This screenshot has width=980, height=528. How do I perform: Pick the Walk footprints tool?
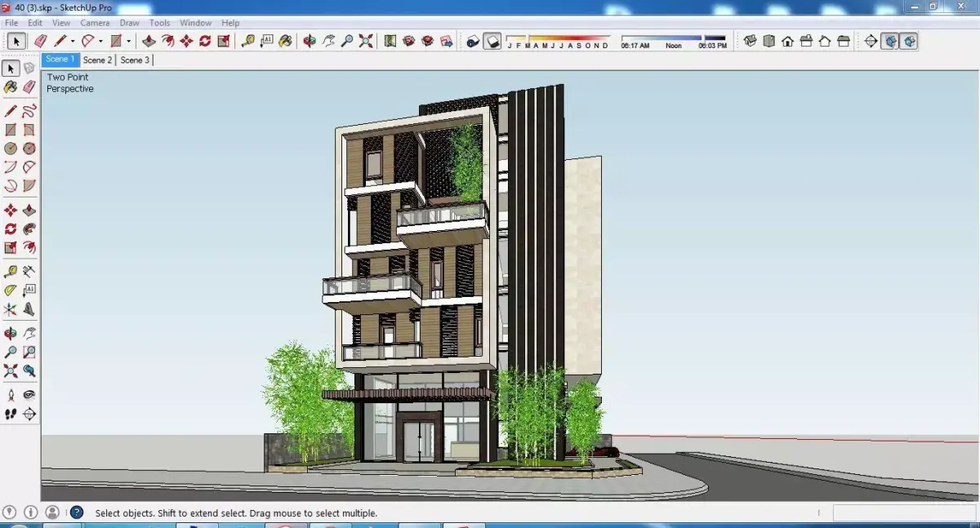pyautogui.click(x=11, y=415)
